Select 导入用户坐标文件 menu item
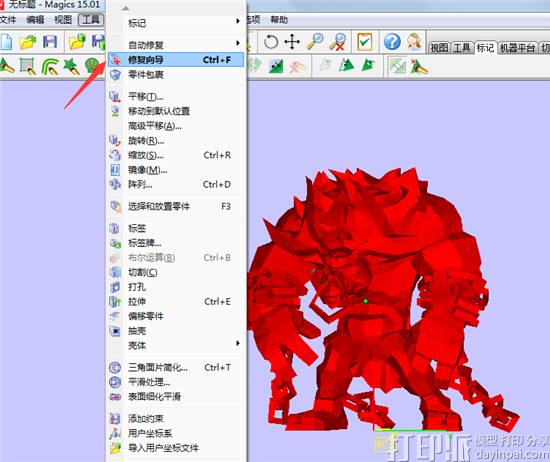 (175, 448)
